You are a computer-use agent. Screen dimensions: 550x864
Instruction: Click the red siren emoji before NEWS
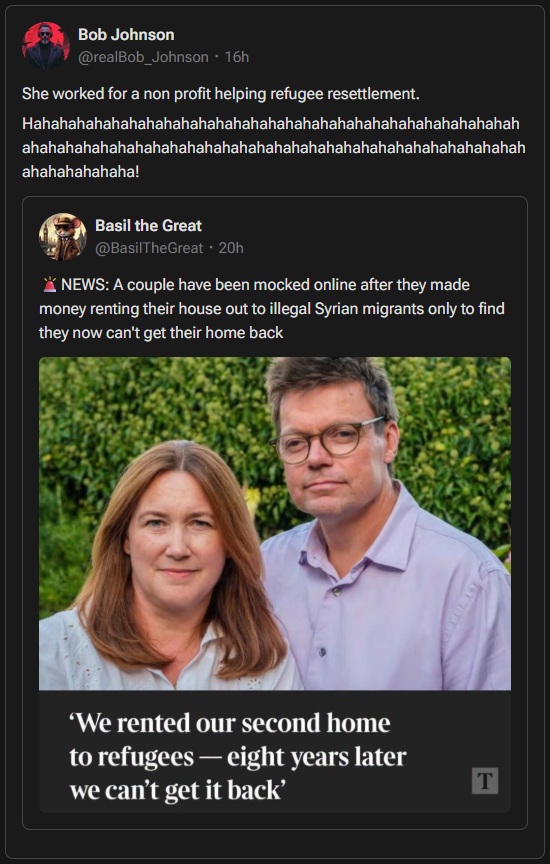[x=49, y=285]
